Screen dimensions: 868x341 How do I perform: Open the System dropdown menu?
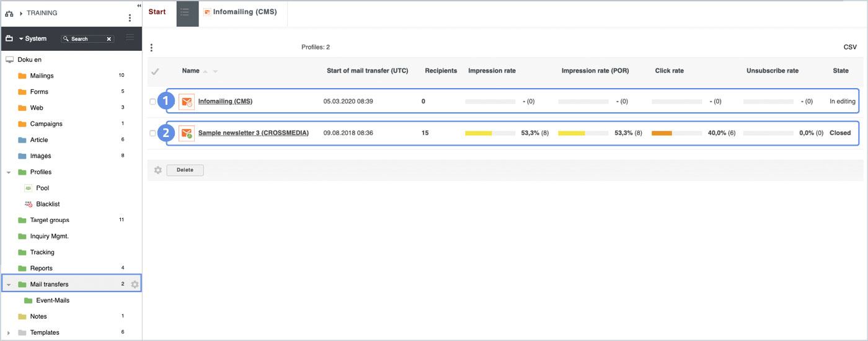(32, 38)
